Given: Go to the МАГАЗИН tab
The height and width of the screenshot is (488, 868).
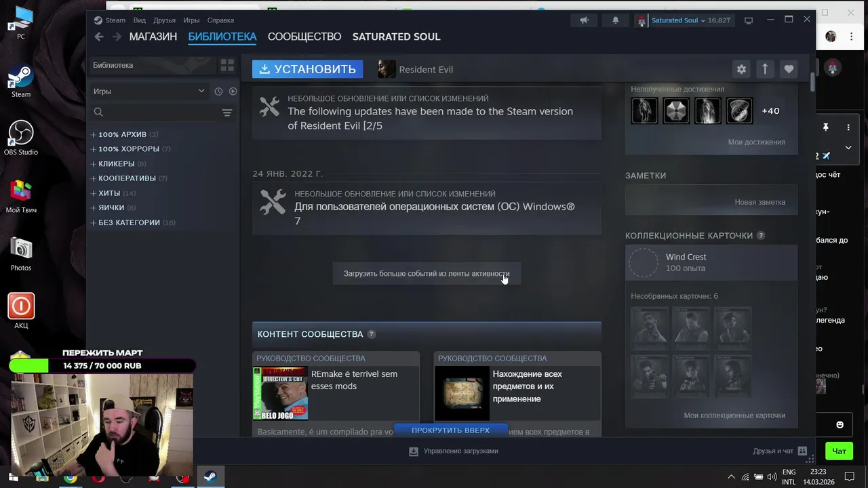Looking at the screenshot, I should click(x=153, y=37).
